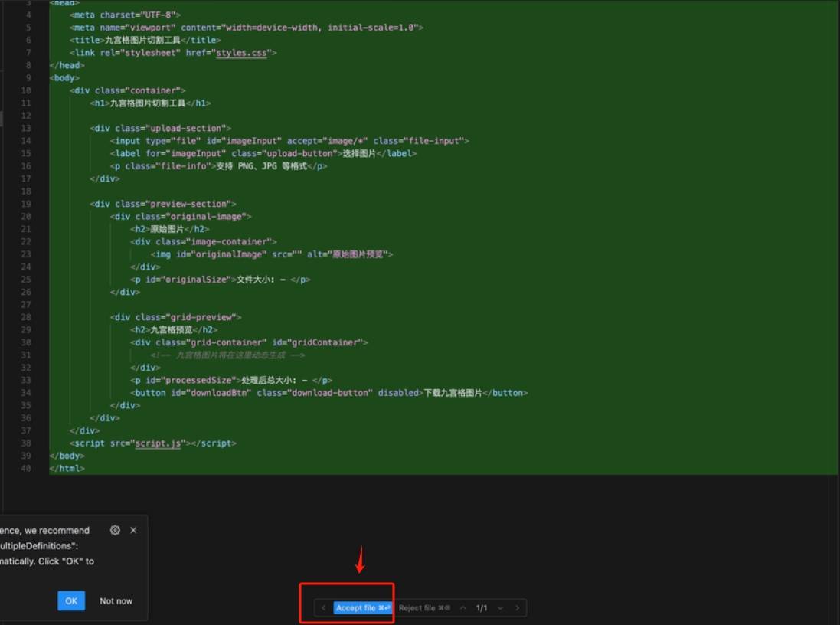Screen dimensions: 840x625
Task: Go to previous file with left arrow
Action: (x=323, y=608)
